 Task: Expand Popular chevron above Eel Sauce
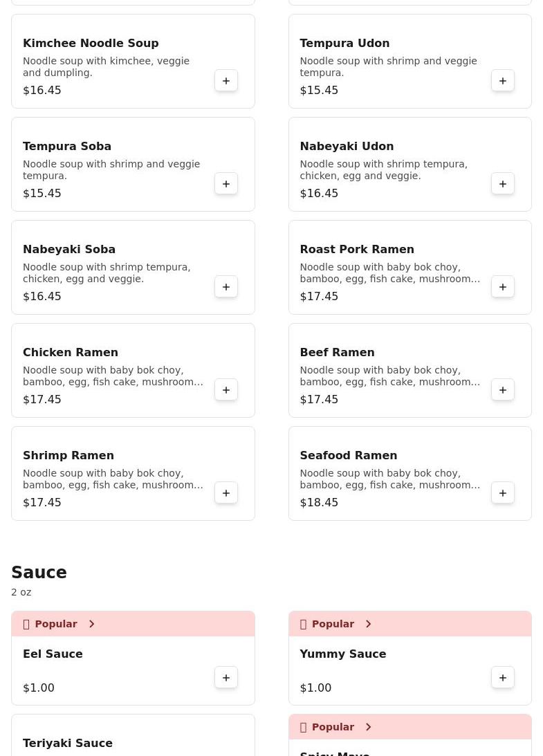coord(91,624)
